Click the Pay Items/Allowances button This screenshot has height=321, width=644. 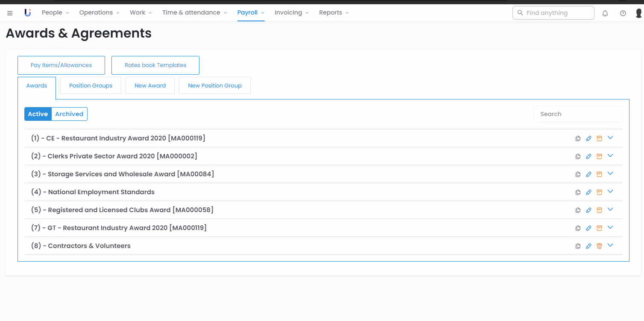click(61, 65)
